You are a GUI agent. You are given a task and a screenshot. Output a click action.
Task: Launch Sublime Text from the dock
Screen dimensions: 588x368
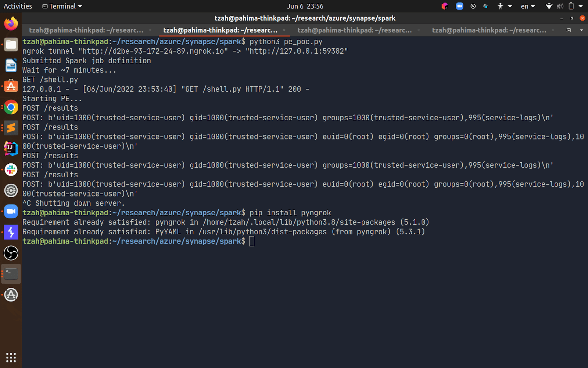click(x=11, y=128)
